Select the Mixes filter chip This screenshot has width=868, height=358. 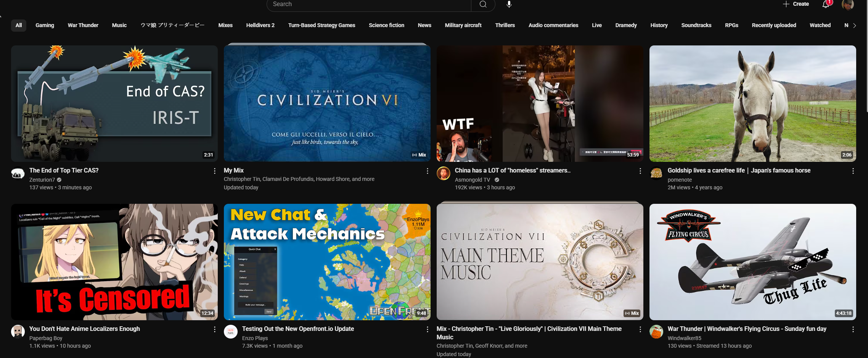tap(225, 25)
